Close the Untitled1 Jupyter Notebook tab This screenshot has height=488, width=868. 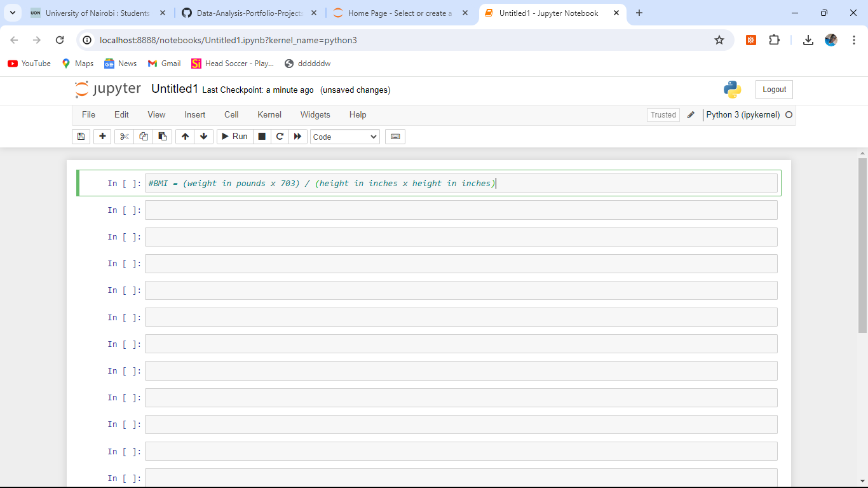pos(616,13)
